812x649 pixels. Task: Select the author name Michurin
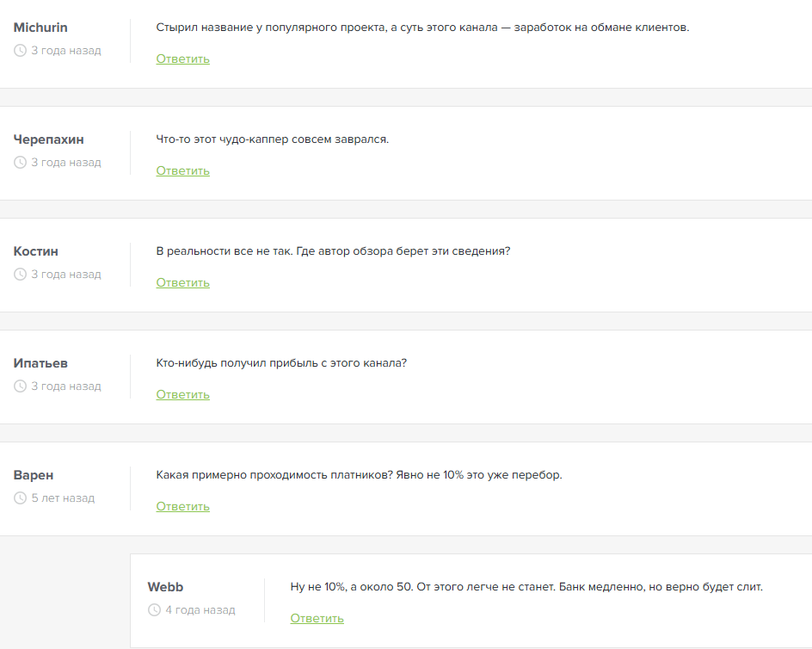click(x=40, y=28)
